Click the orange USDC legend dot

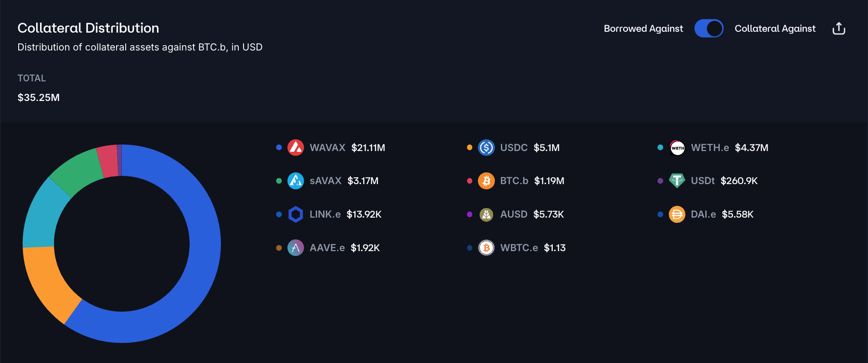point(470,148)
